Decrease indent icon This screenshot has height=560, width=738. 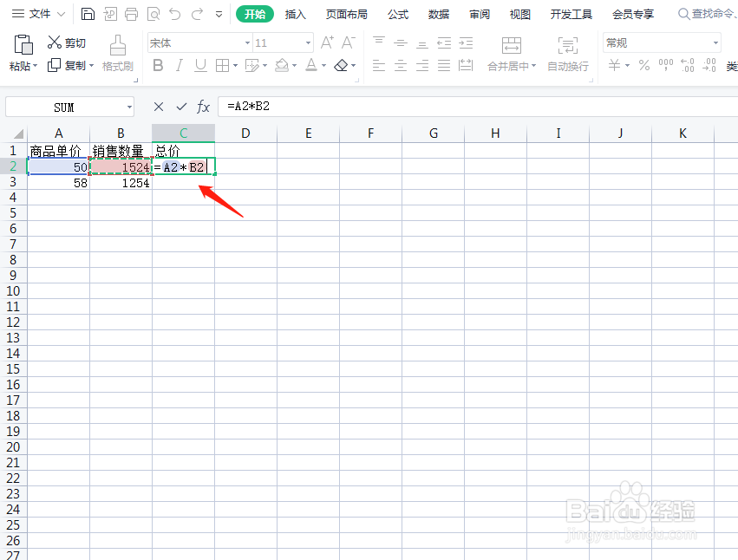click(444, 43)
